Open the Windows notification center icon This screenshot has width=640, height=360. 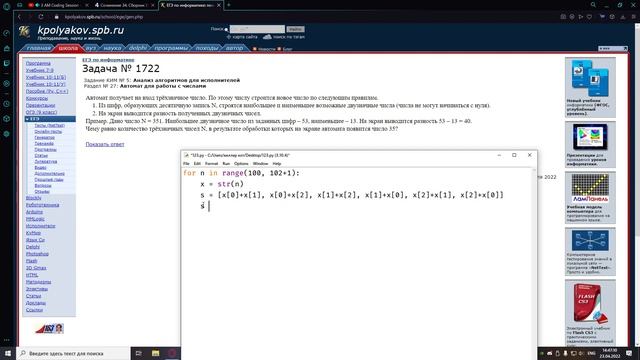coord(629,353)
